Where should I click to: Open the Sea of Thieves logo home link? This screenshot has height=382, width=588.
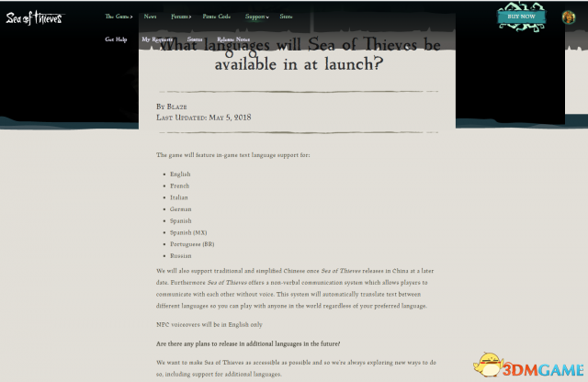click(35, 17)
